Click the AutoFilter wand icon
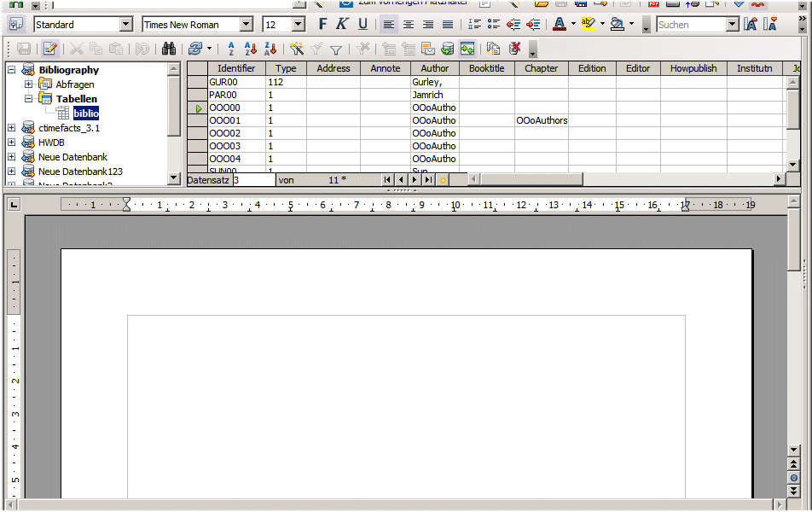The image size is (812, 512). [297, 49]
